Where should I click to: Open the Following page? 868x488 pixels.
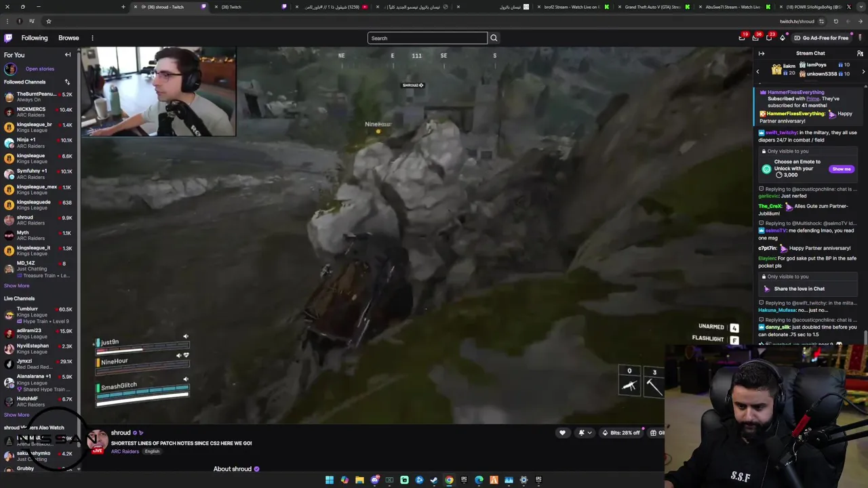35,38
